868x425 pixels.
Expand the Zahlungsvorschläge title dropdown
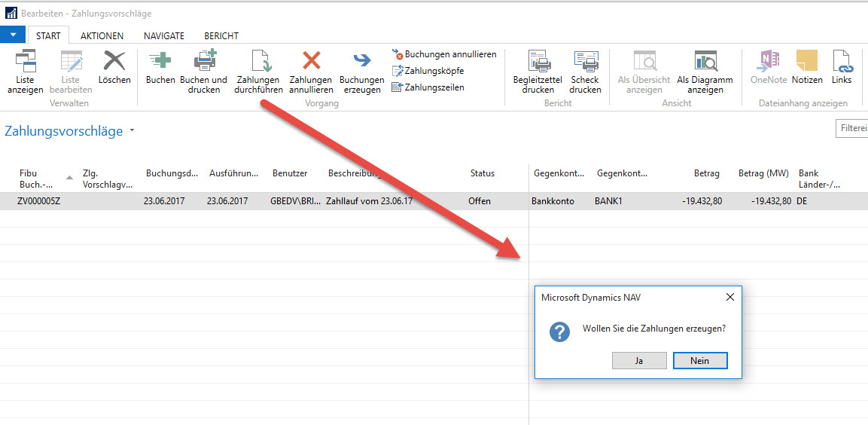click(132, 131)
